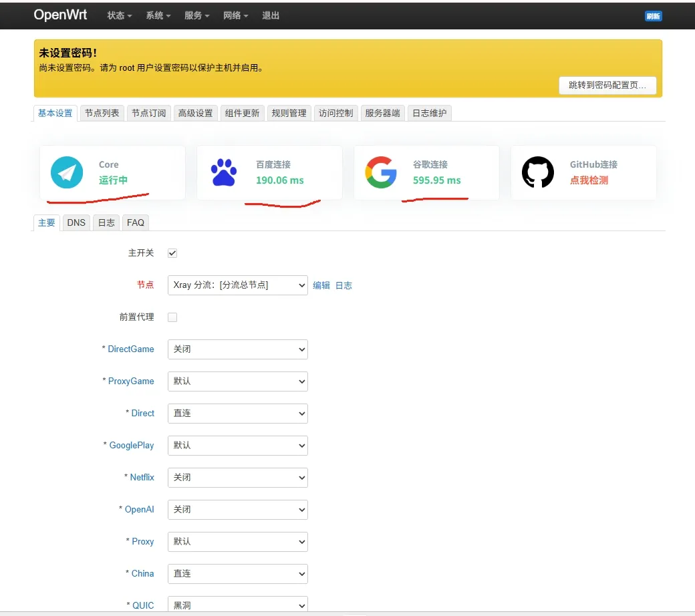Switch to the 访问控制 tab
Viewport: 695px width, 616px height.
pos(336,113)
